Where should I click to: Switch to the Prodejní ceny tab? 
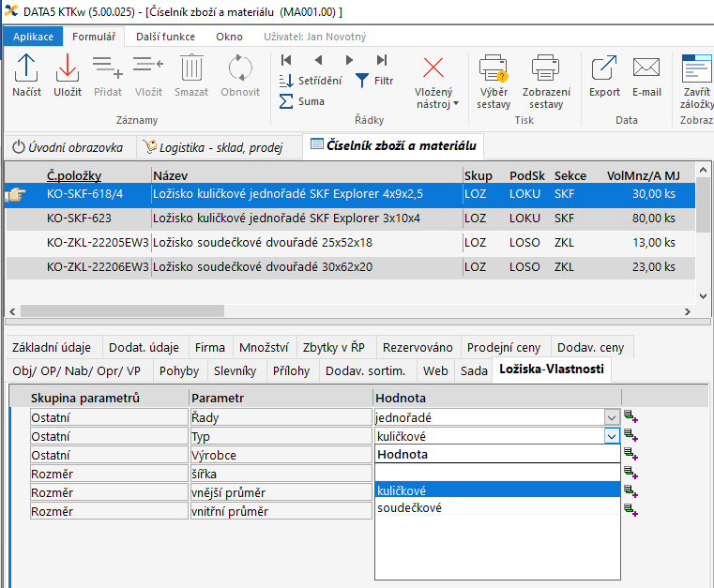[505, 347]
